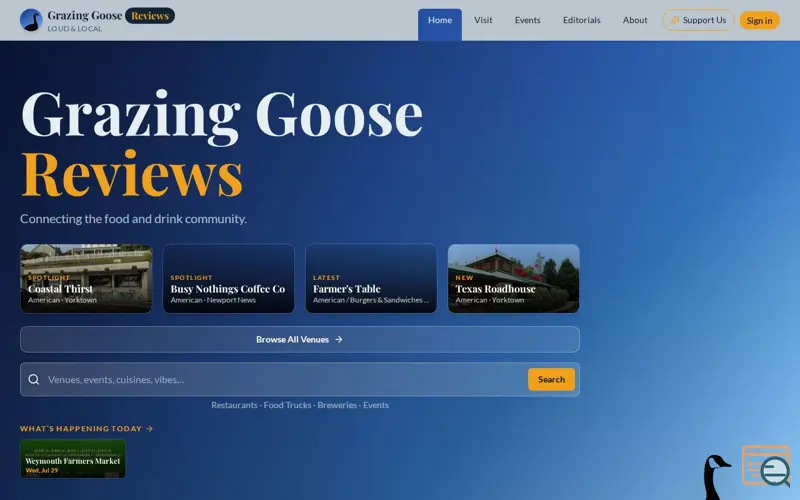Image resolution: width=800 pixels, height=500 pixels.
Task: Go to the Visit menu item
Action: (483, 20)
